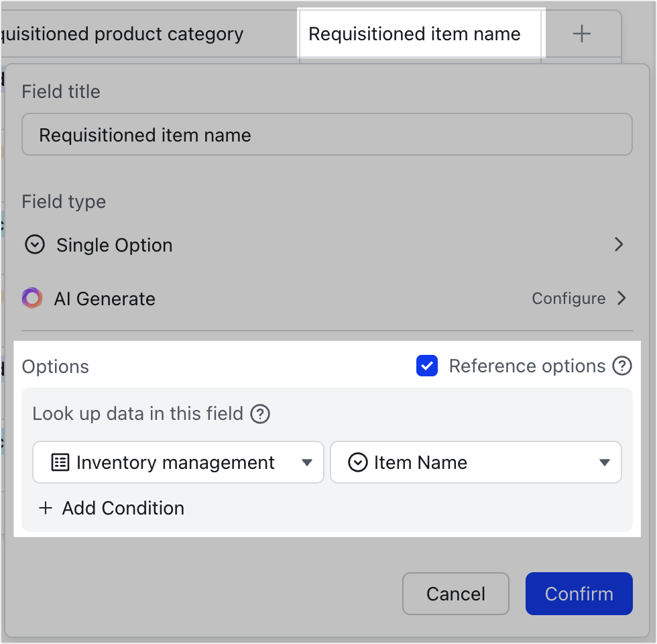Open the Inventory management dropdown
The image size is (657, 644).
coord(307,462)
